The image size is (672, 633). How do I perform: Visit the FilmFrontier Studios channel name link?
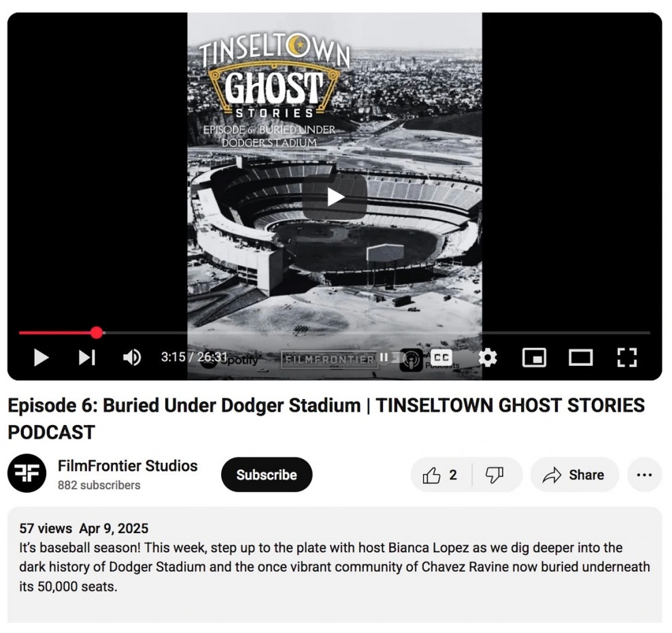(x=128, y=466)
